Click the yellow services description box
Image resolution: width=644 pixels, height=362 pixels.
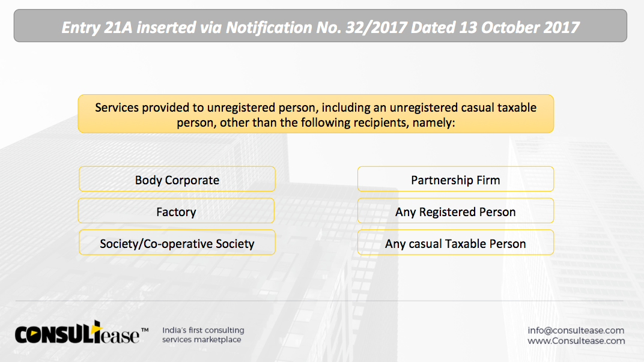coord(316,114)
